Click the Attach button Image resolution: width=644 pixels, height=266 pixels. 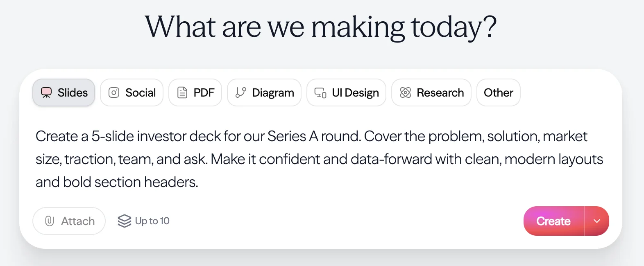click(x=69, y=221)
